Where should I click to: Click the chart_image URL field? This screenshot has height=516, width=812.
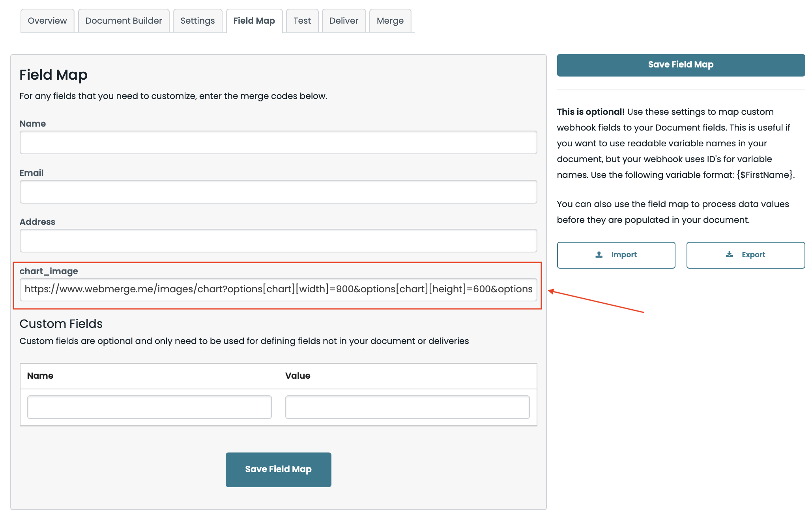[x=278, y=290]
